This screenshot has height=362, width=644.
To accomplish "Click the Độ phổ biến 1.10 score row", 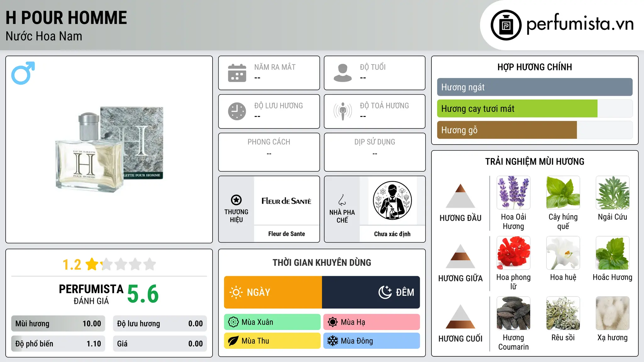I will pyautogui.click(x=58, y=344).
